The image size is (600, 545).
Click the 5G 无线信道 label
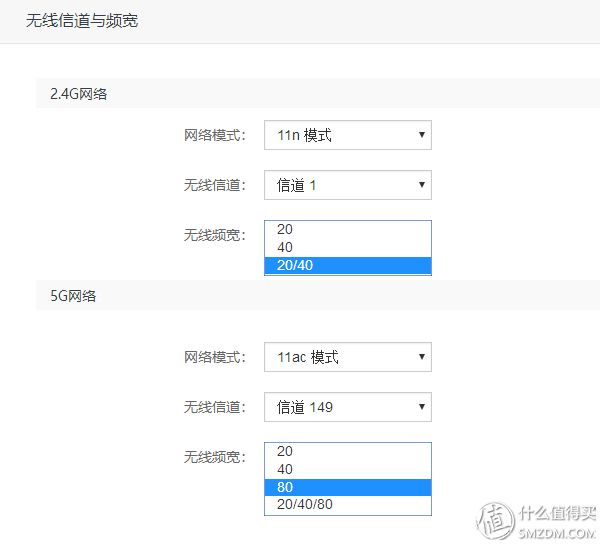(215, 407)
